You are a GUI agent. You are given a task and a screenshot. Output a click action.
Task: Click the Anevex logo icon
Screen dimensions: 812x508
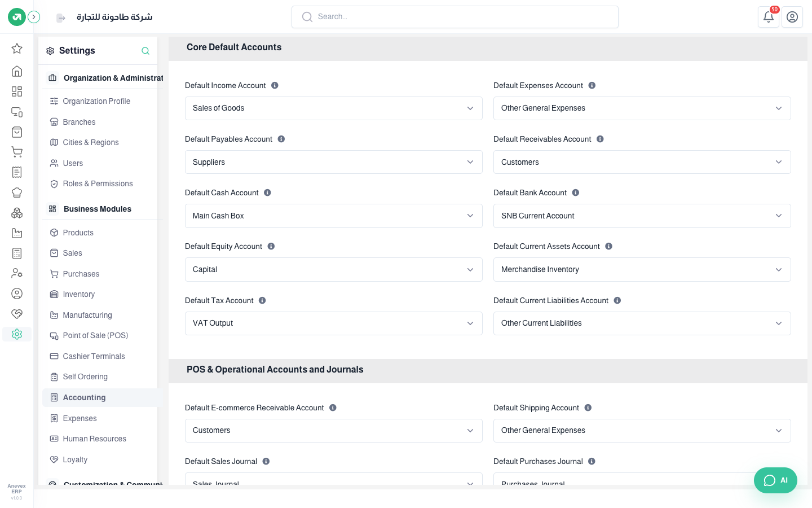[17, 17]
